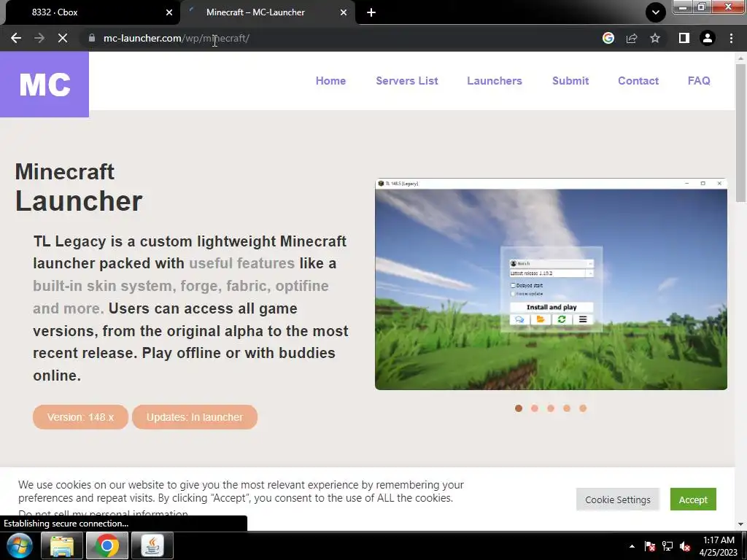Image resolution: width=747 pixels, height=560 pixels.
Task: Go back with the browser back arrow
Action: pyautogui.click(x=16, y=38)
